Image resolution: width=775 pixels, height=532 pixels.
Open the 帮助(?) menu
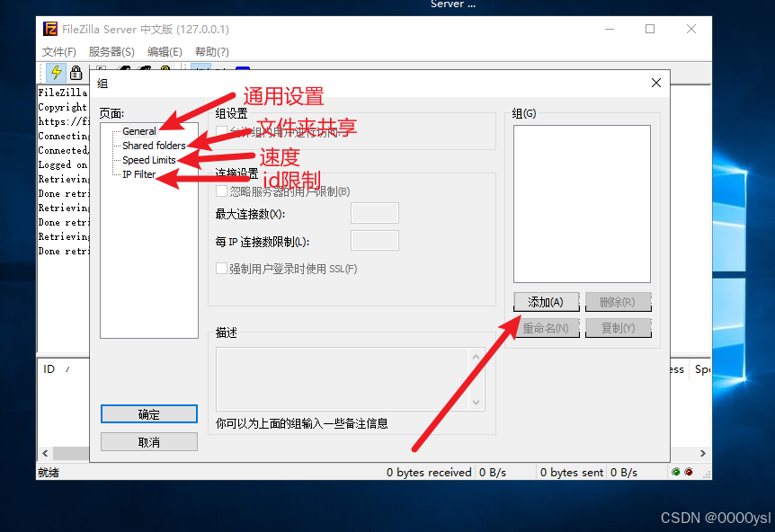(x=211, y=52)
